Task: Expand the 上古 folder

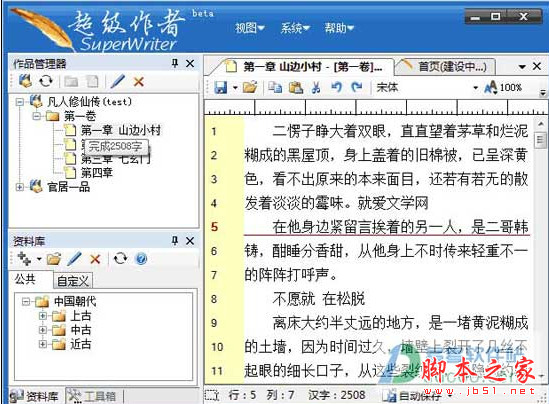Action: coord(43,316)
